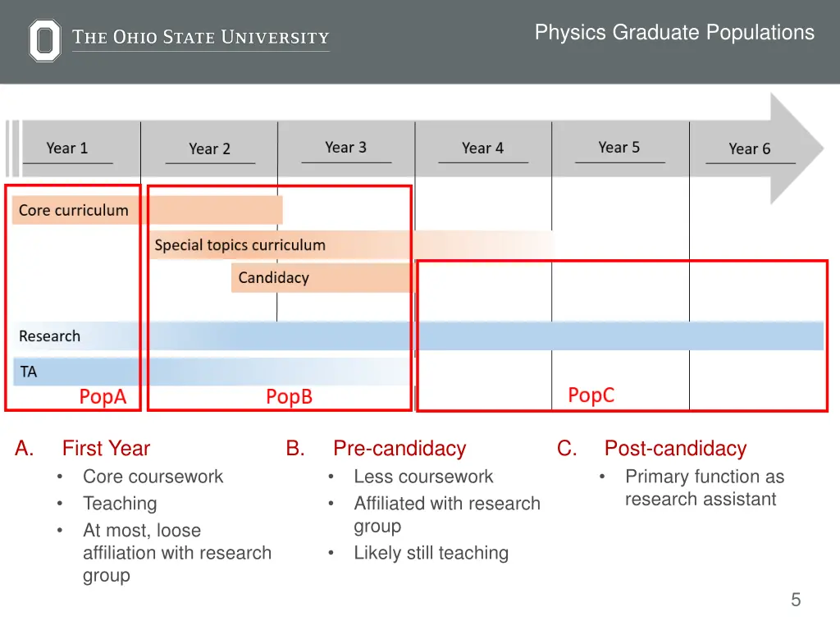Select the 'Likely still teaching' bullet
This screenshot has width=840, height=630.
coord(431,552)
